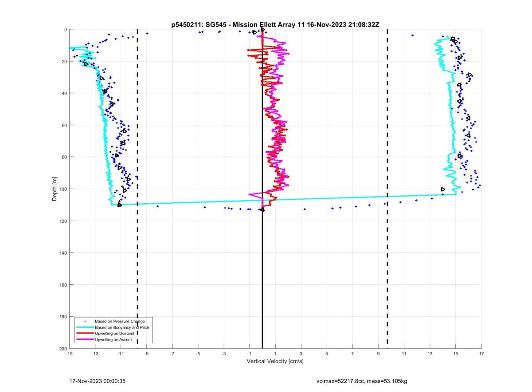Click the 80 tick on the depth axis
This screenshot has height=392, width=532.
coord(64,157)
